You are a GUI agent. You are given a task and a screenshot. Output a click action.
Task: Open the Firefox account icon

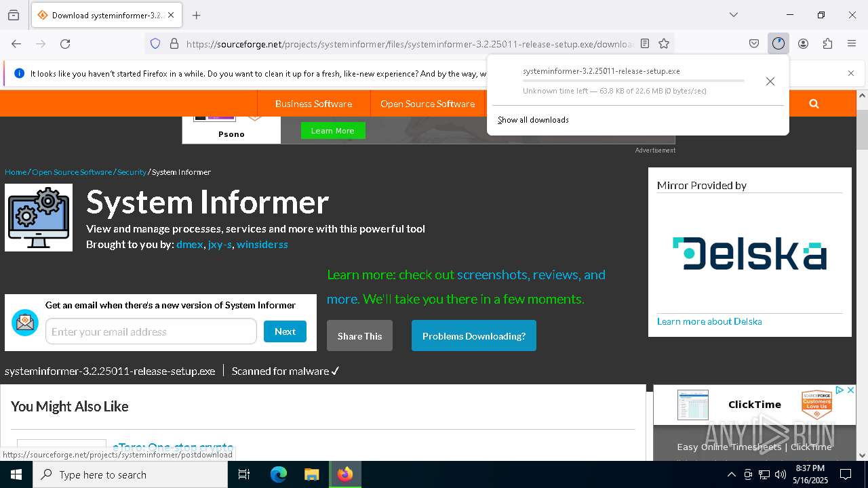[x=803, y=43]
